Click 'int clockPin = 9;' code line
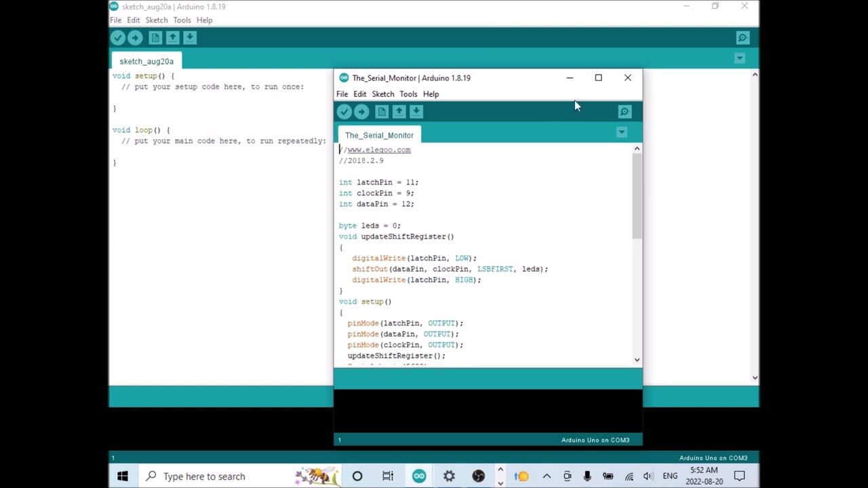This screenshot has height=488, width=868. click(376, 193)
